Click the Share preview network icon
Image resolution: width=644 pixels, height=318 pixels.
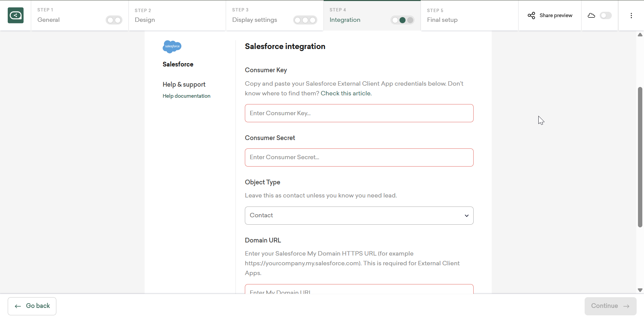531,15
